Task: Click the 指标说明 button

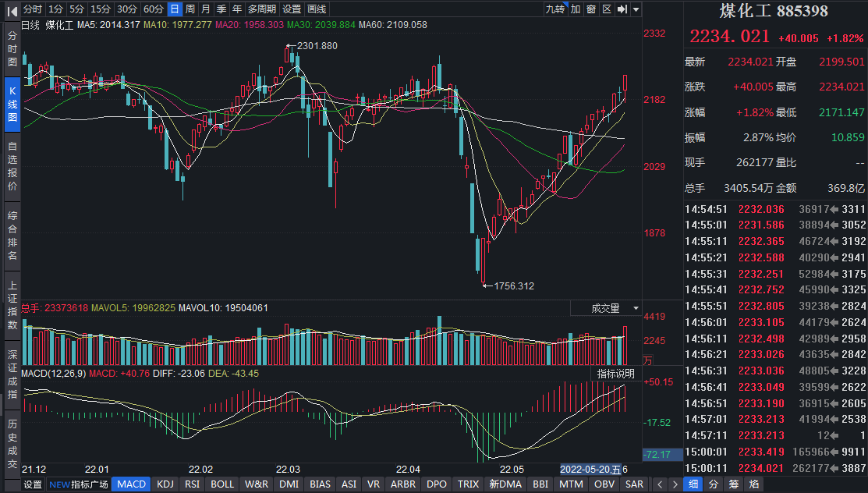Action: tap(615, 374)
